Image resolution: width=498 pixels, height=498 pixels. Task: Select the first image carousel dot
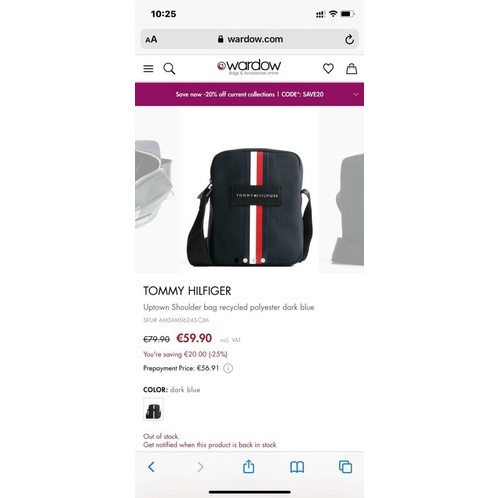coord(236,260)
